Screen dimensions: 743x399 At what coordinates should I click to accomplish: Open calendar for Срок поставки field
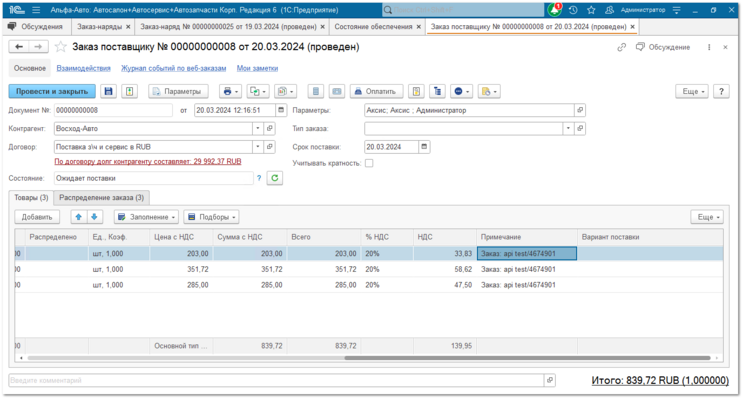point(424,147)
